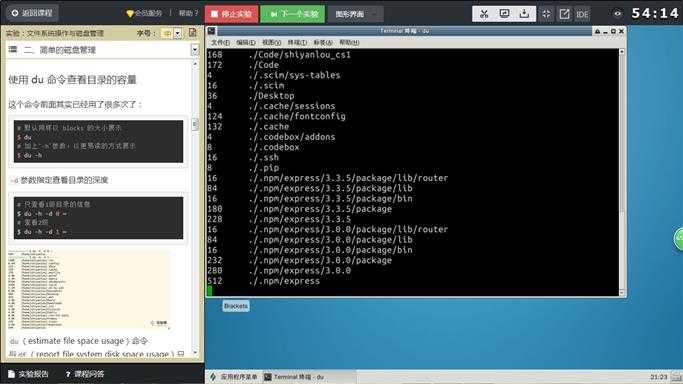Minimize the Terminal window

point(605,31)
